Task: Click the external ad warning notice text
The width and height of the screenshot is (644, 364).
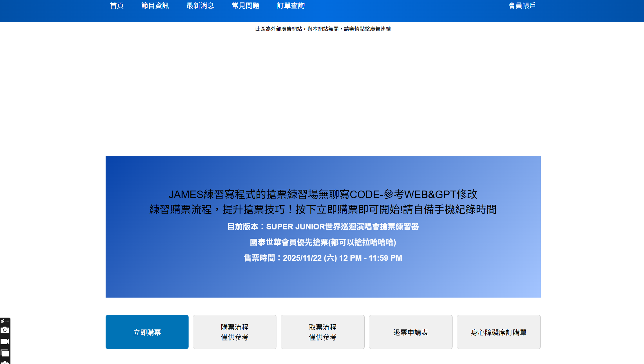Action: 323,29
